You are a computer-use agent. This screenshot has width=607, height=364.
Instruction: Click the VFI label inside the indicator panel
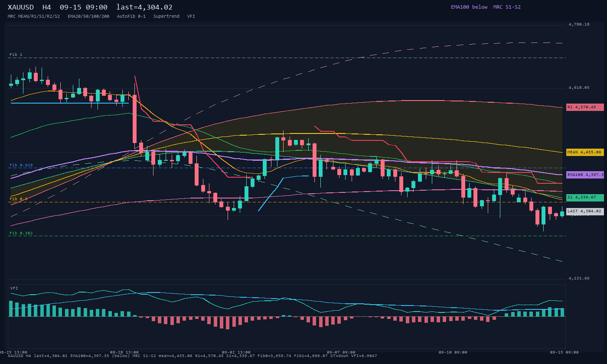point(14,288)
